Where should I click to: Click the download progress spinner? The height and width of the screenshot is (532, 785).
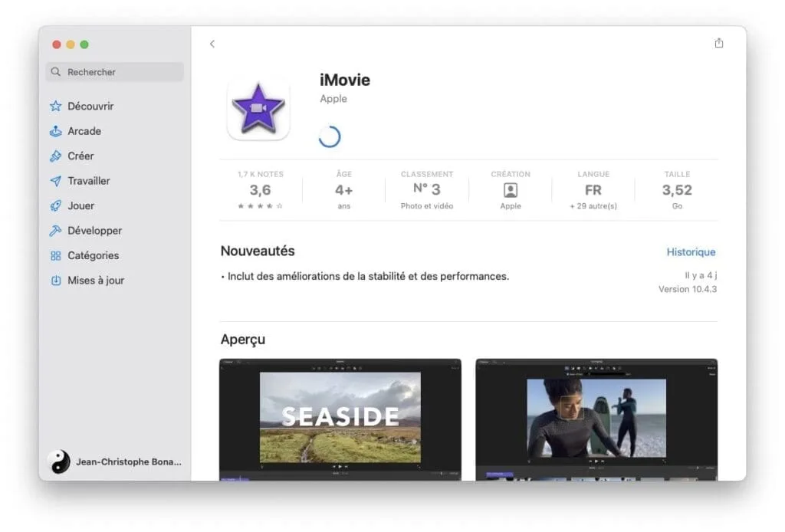click(x=330, y=136)
